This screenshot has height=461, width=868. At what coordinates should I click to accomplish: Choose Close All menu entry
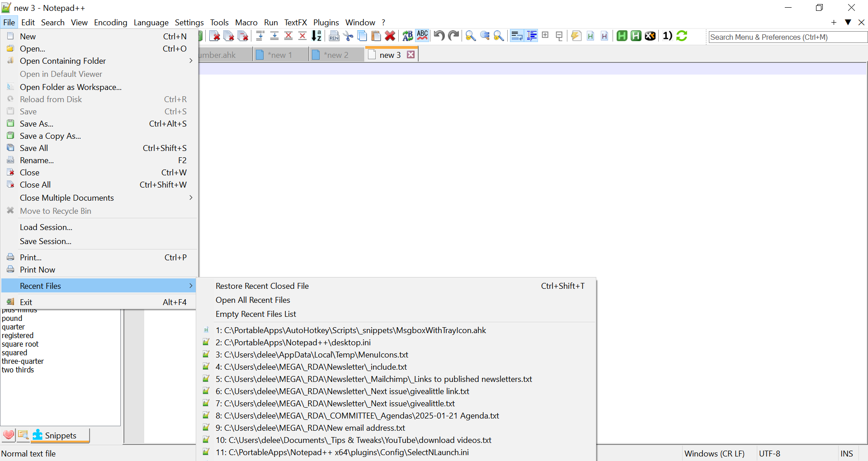coord(99,184)
